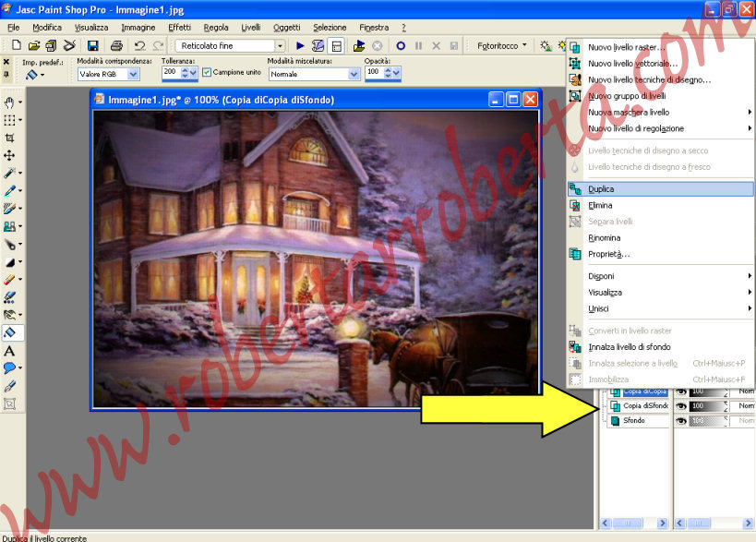Select the Dropper tool
Image resolution: width=756 pixels, height=542 pixels.
[x=9, y=190]
